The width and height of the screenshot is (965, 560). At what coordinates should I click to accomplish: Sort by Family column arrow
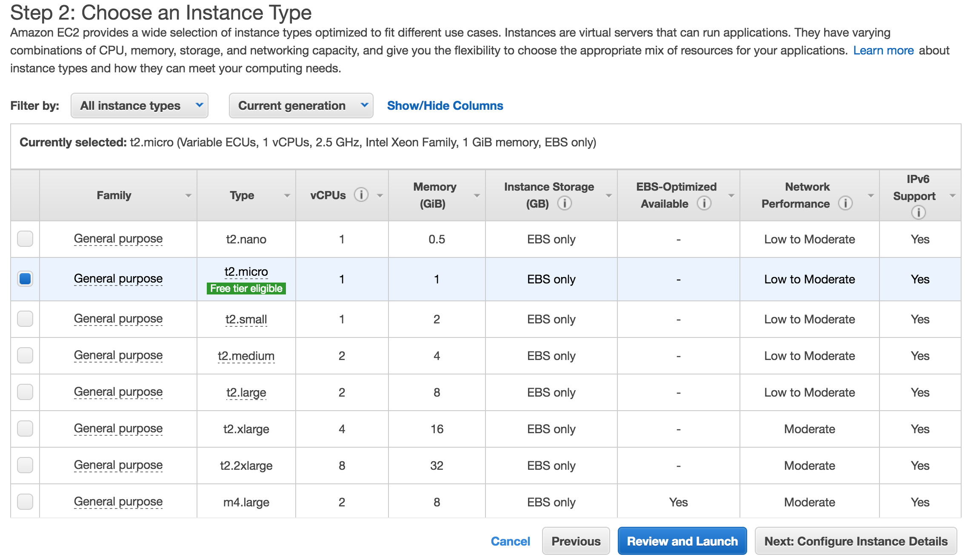[188, 196]
